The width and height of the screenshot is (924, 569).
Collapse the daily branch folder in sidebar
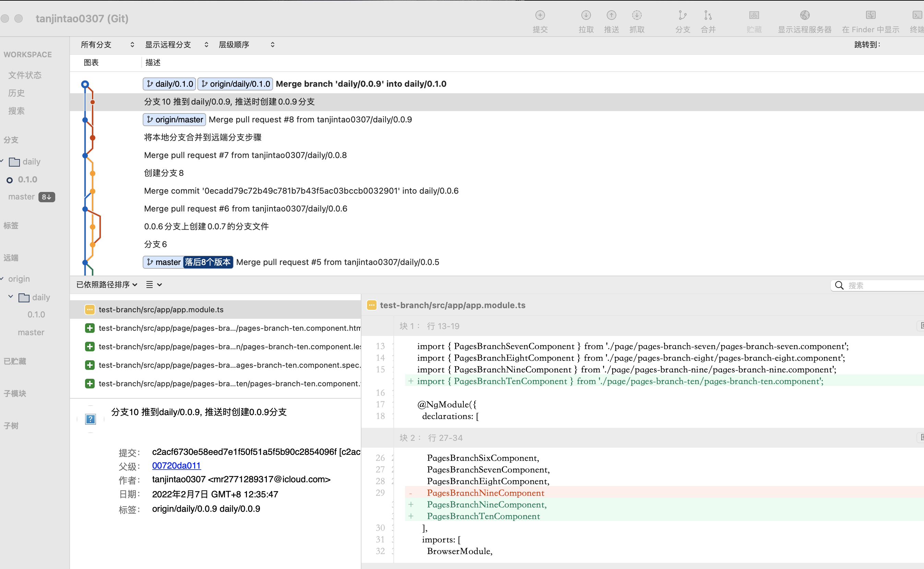(x=2, y=161)
